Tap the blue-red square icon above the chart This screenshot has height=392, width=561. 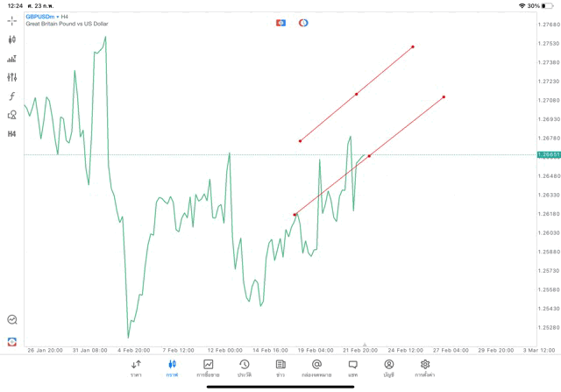pyautogui.click(x=280, y=23)
